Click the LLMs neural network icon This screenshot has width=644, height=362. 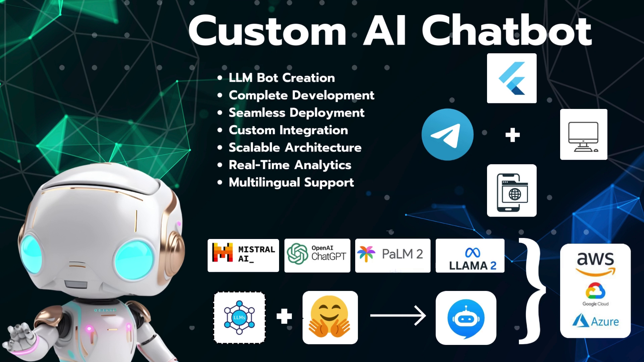tap(240, 317)
